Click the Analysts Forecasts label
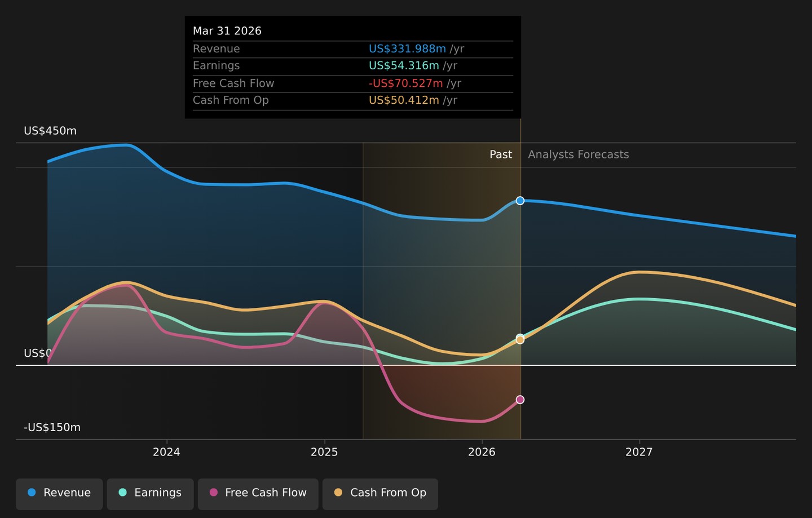This screenshot has width=812, height=518. (x=578, y=154)
